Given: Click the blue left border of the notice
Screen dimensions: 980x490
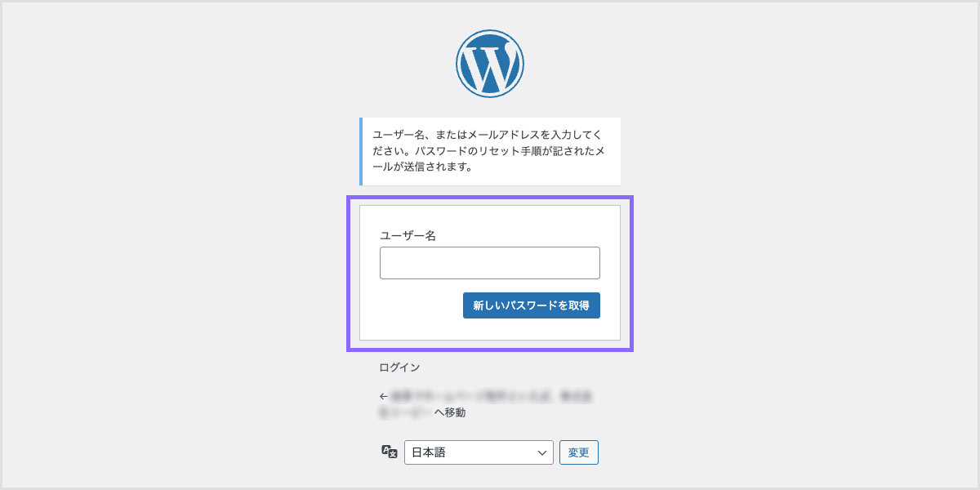Looking at the screenshot, I should pos(361,151).
